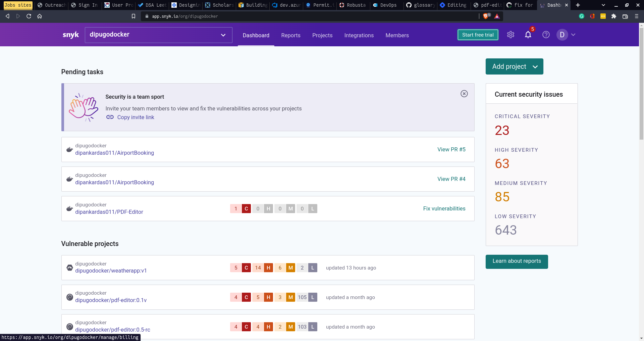The width and height of the screenshot is (644, 341).
Task: Click medium severity count 85
Action: pos(502,197)
